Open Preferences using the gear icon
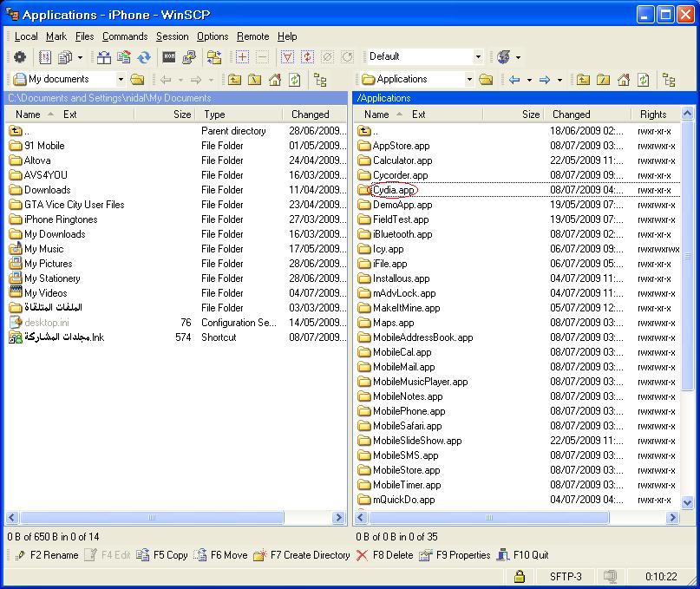 (19, 57)
